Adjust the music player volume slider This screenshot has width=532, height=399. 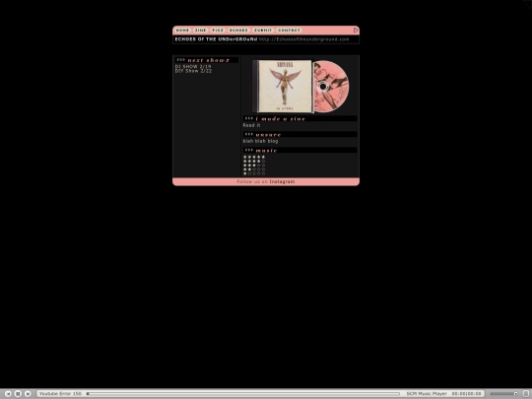click(504, 393)
